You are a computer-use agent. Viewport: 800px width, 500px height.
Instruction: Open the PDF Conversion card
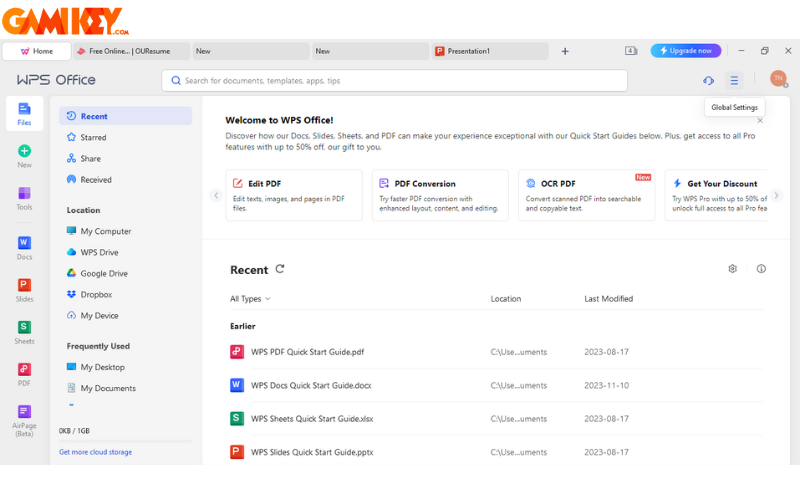pos(440,195)
